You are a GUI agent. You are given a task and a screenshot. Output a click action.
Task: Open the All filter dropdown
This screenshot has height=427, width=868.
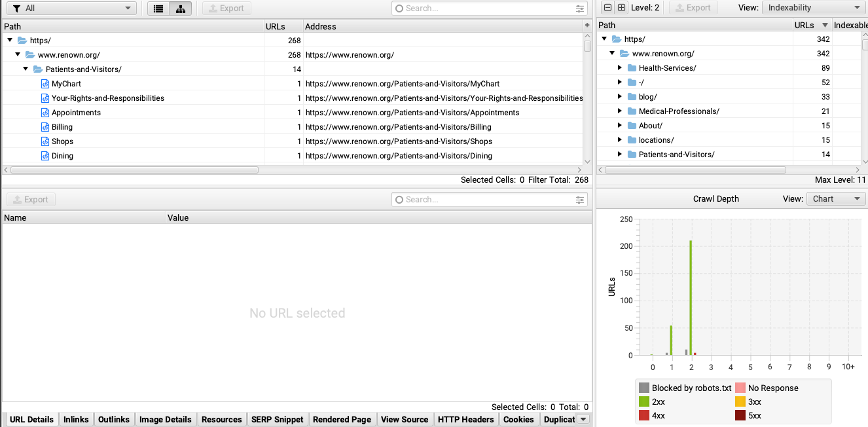pos(71,9)
